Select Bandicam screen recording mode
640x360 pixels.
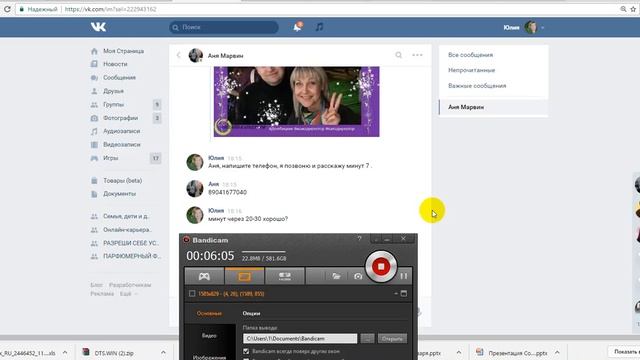pos(244,276)
